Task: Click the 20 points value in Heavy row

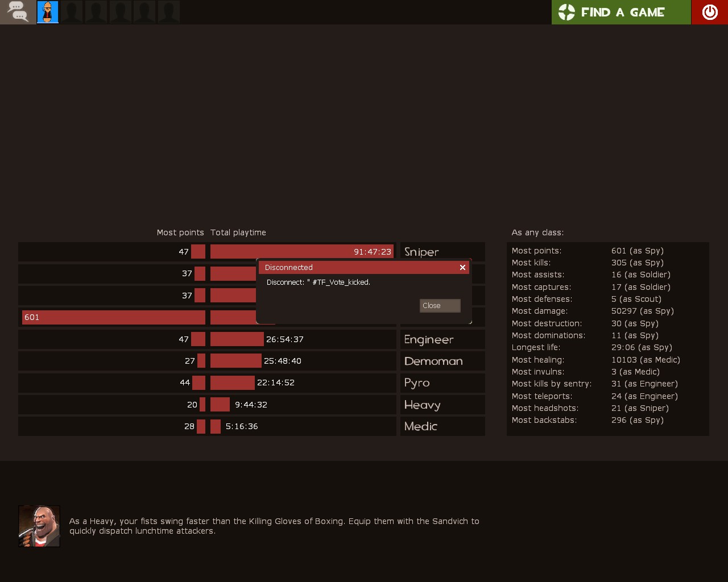Action: tap(192, 405)
